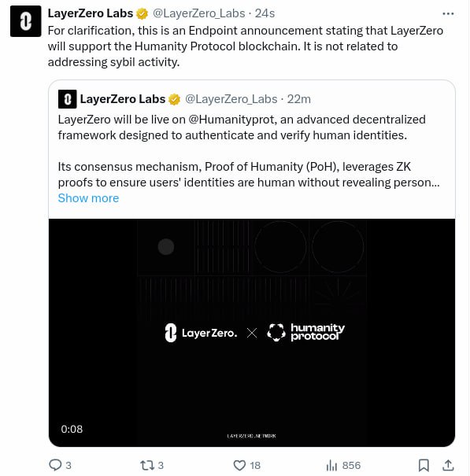Like the post with the heart icon

[x=239, y=465]
